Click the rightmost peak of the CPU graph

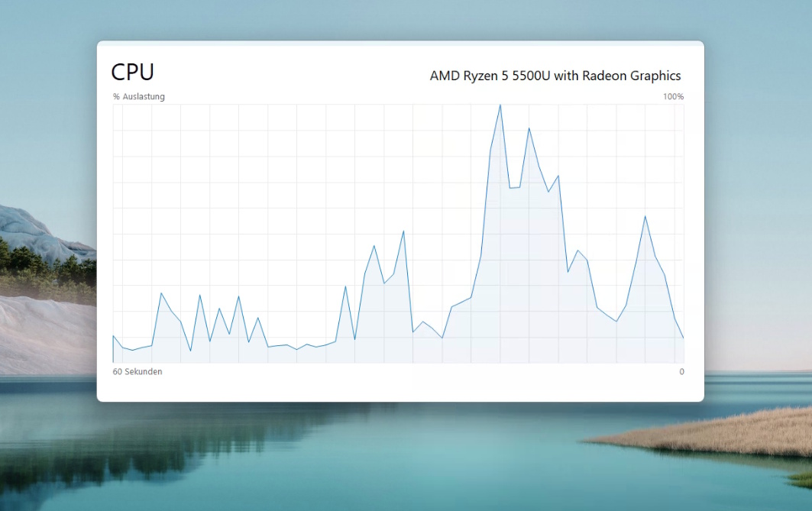[645, 216]
